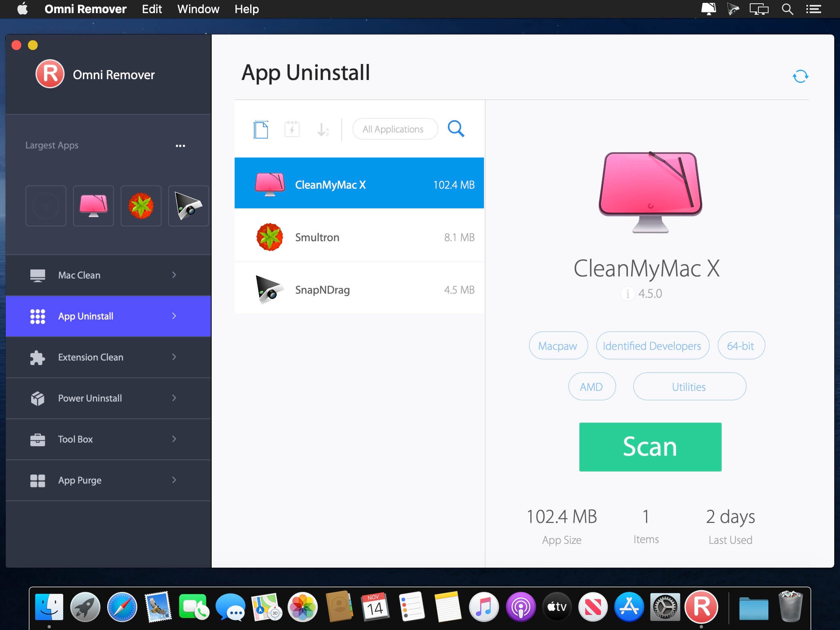Click the refresh icon near App Uninstall title
Screen dimensions: 840x630
[x=801, y=76]
